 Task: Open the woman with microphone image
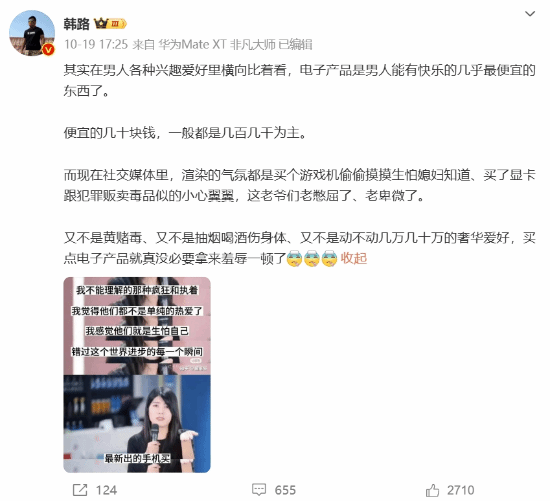[137, 424]
